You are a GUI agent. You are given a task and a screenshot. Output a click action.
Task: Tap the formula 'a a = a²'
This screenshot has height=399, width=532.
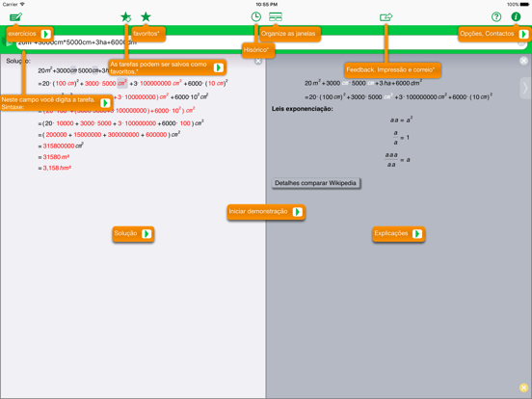point(401,120)
